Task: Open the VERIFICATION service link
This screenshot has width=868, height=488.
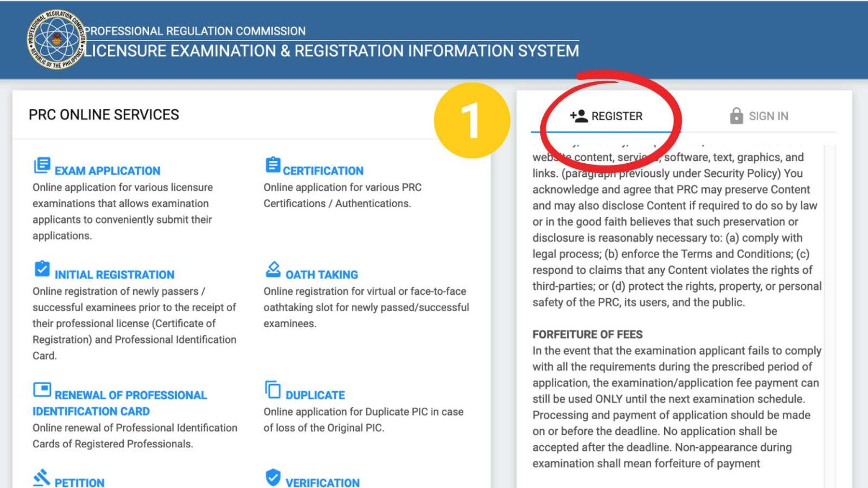Action: (322, 482)
